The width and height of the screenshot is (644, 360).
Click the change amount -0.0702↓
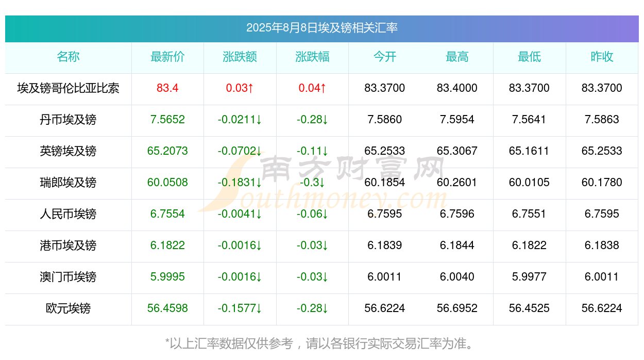click(240, 151)
